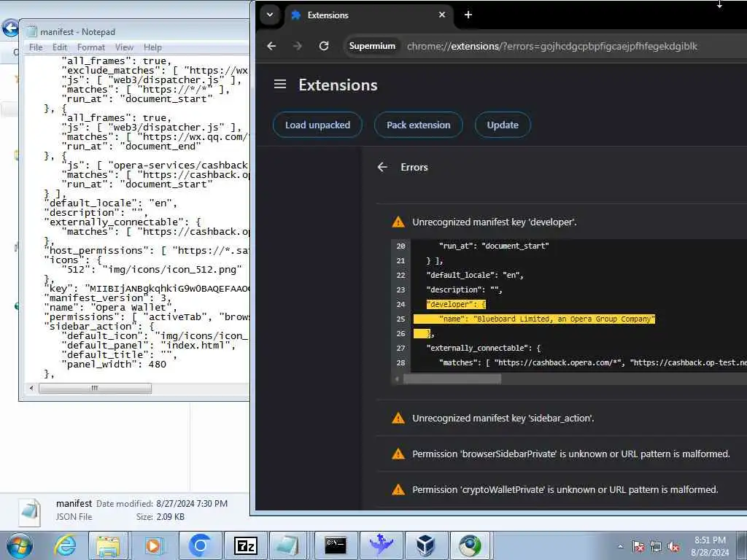
Task: Click Notepad horizontal scrollbar thumb
Action: 96,388
